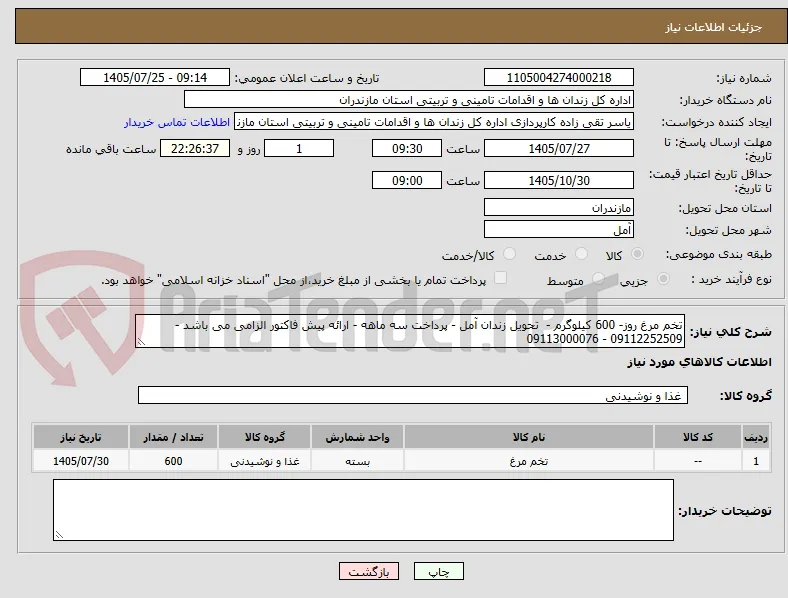Open the اطلاعات تماس خریدار link
This screenshot has height=598, width=788.
click(177, 122)
